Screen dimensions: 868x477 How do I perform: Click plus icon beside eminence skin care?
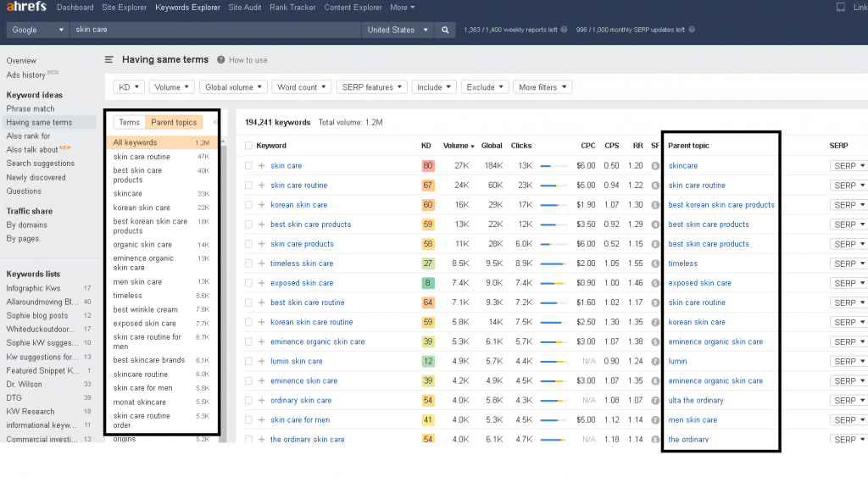[261, 380]
